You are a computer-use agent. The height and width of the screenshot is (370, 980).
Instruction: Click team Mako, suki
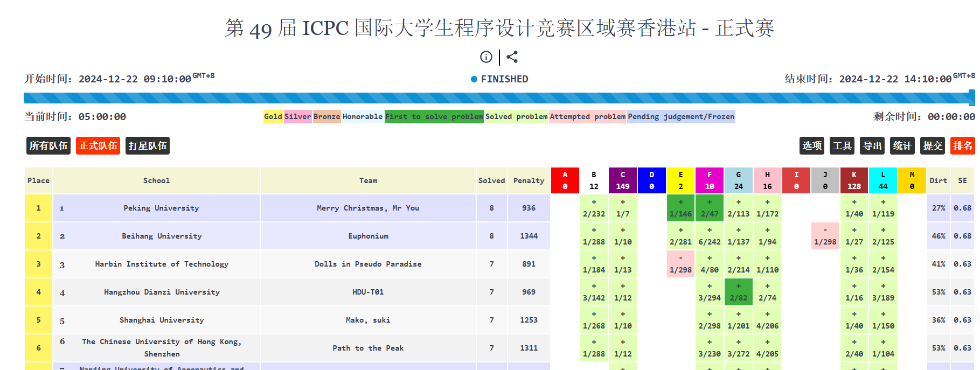(369, 320)
